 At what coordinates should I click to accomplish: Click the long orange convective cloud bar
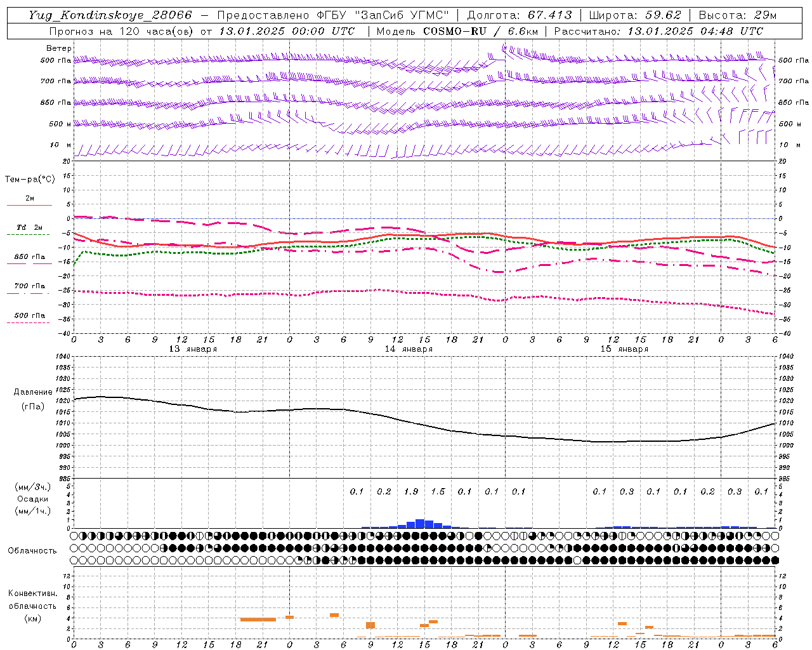pos(258,620)
